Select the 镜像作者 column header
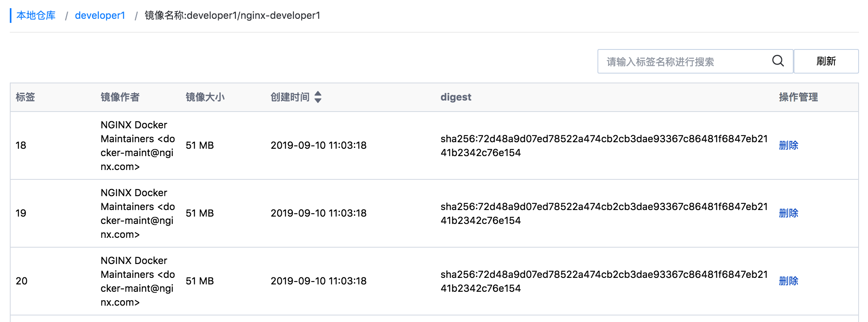 coord(120,97)
